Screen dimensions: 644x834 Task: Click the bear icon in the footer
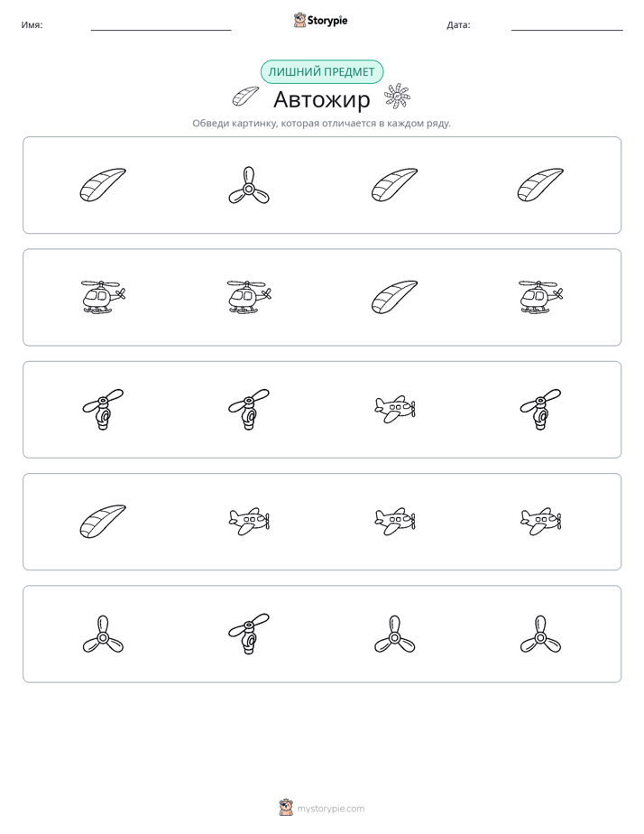pos(286,808)
